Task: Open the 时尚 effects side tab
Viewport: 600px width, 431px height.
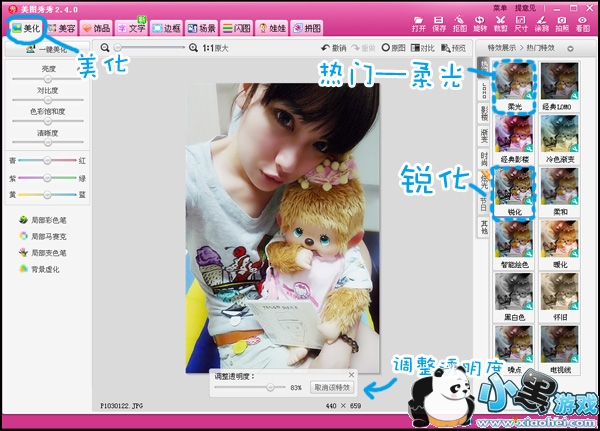Action: click(x=484, y=159)
